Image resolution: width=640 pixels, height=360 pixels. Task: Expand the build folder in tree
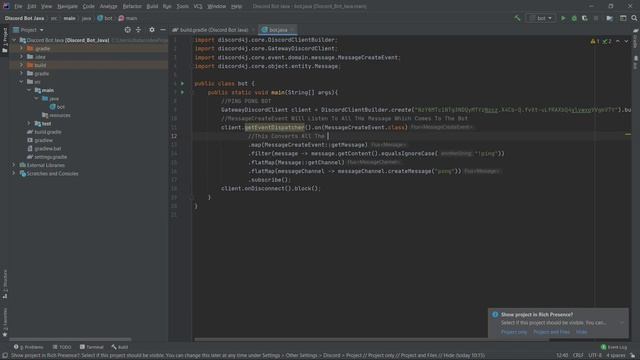pyautogui.click(x=21, y=65)
